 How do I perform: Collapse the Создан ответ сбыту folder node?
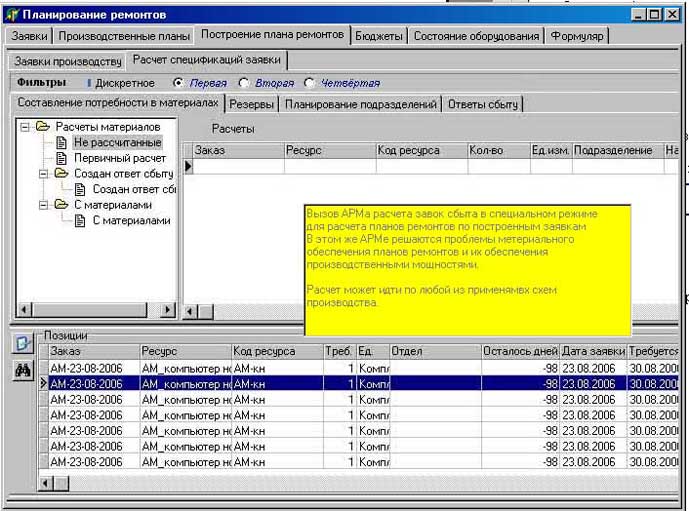(43, 174)
